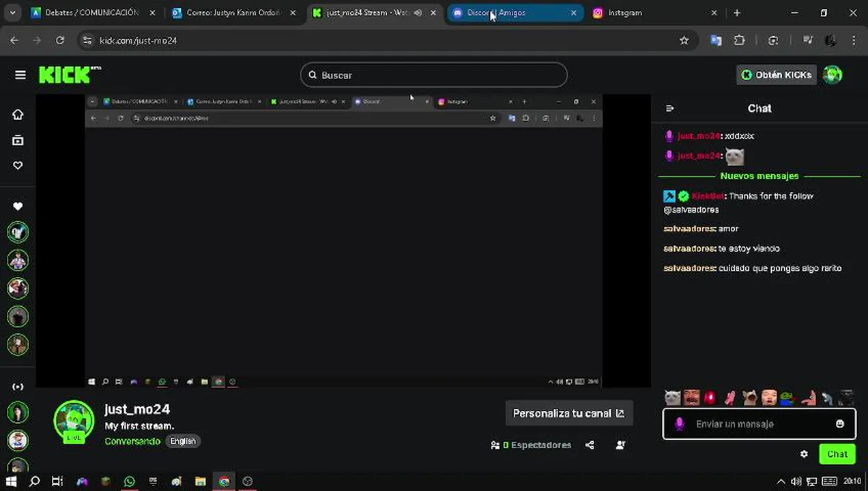Click the Chrome icon in taskbar
Viewport: 868px width, 491px height.
click(224, 481)
